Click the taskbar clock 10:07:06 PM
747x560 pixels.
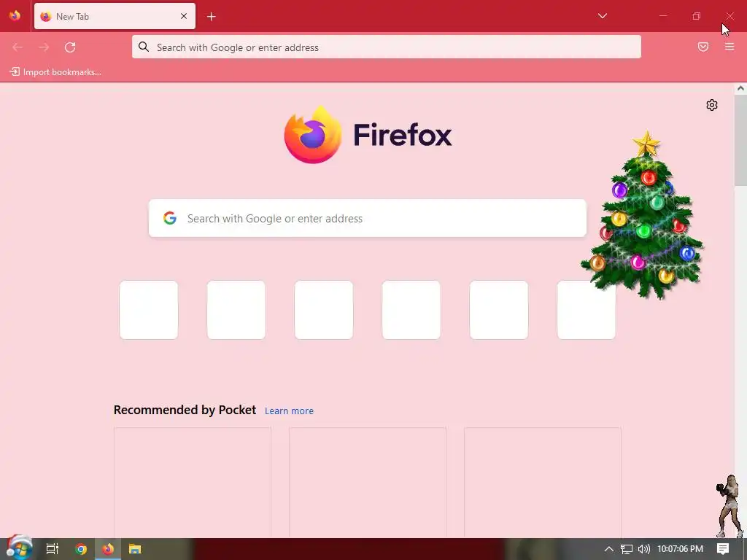pyautogui.click(x=681, y=549)
